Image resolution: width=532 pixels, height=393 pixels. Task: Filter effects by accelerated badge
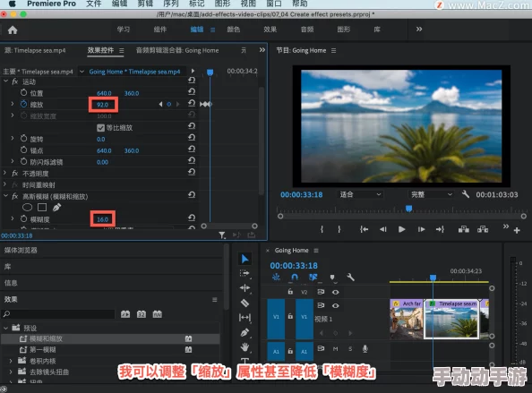[x=125, y=314]
